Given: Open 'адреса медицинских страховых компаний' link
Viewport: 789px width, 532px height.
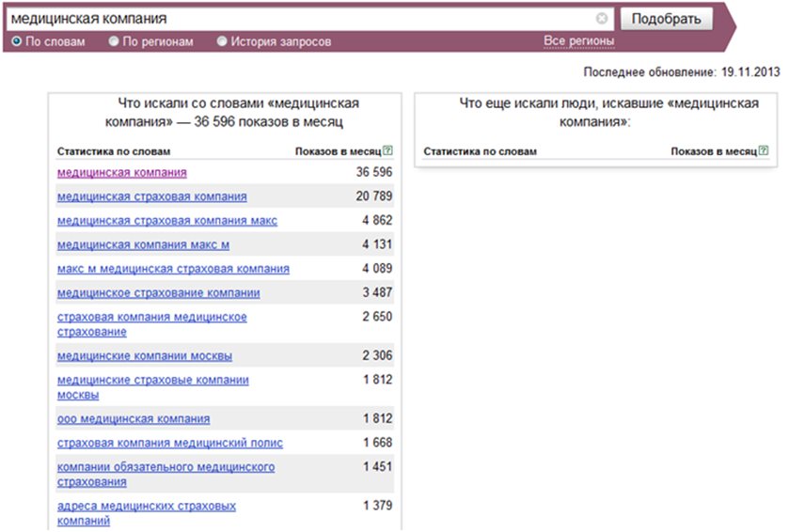Looking at the screenshot, I should [147, 513].
